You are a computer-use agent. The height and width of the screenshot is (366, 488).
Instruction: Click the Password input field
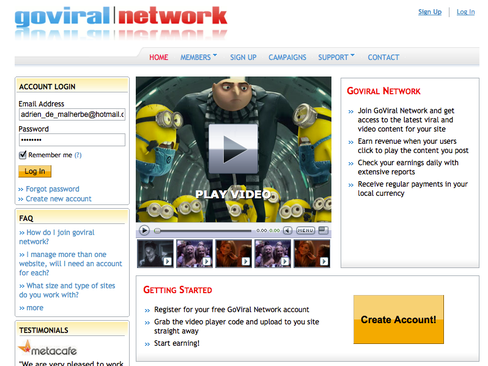coord(72,140)
